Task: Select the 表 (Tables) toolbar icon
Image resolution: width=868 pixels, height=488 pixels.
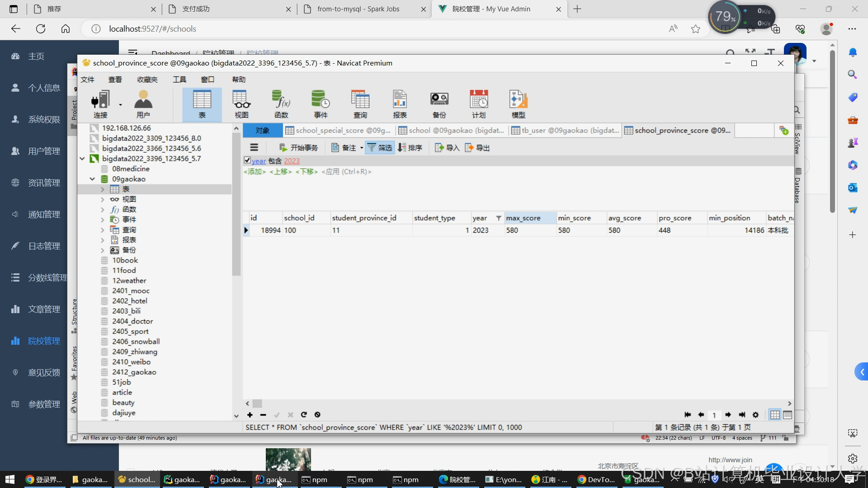Action: (x=202, y=103)
